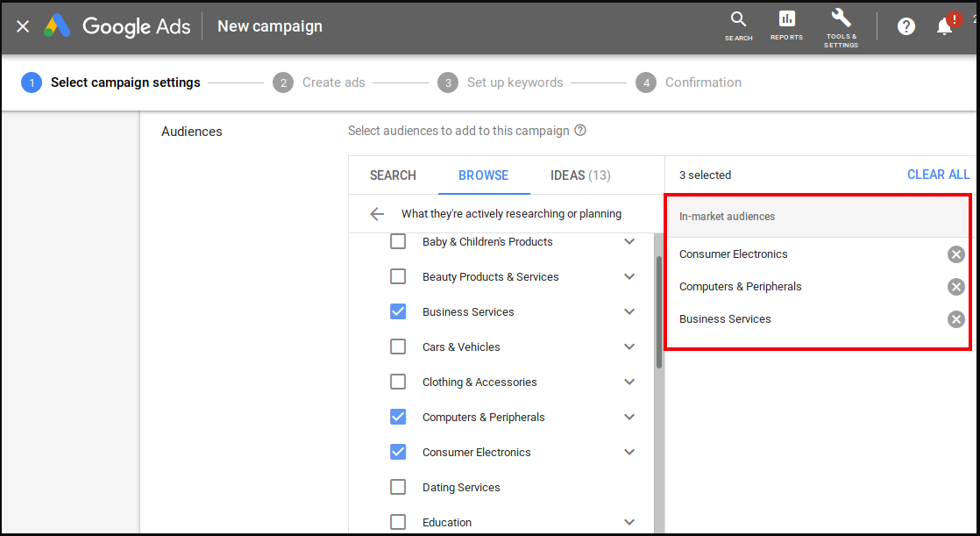Switch to the SEARCH tab
Image resolution: width=980 pixels, height=536 pixels.
[x=394, y=175]
